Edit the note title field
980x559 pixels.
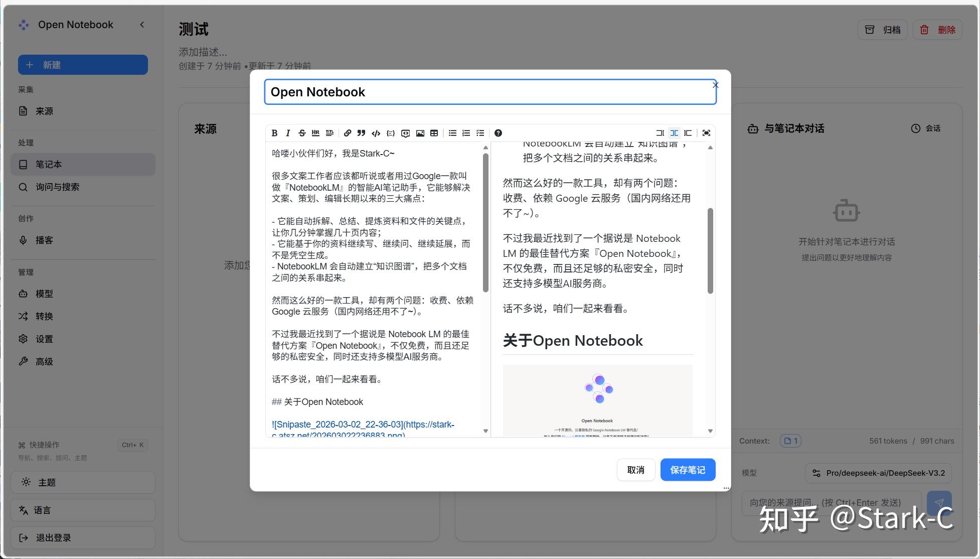(490, 92)
